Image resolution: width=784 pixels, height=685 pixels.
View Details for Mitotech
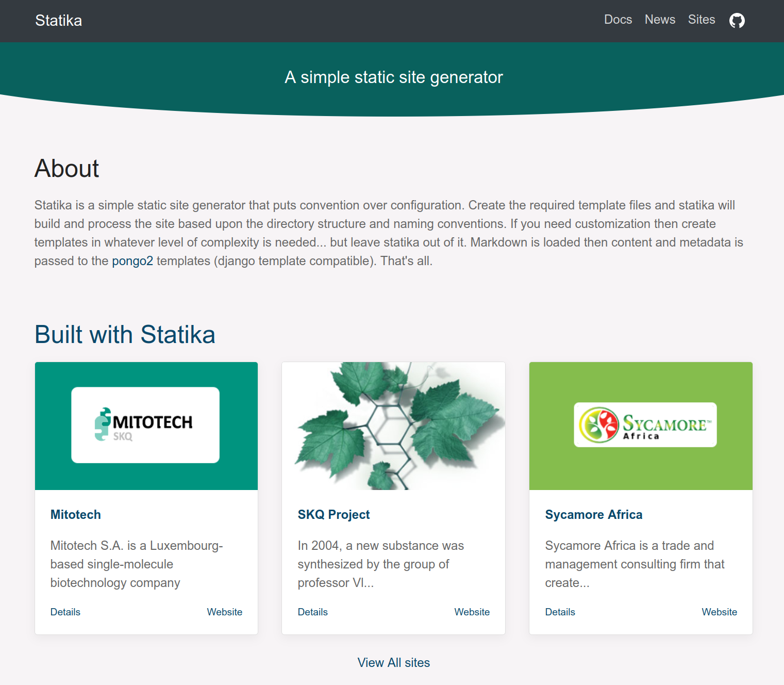[x=65, y=612]
